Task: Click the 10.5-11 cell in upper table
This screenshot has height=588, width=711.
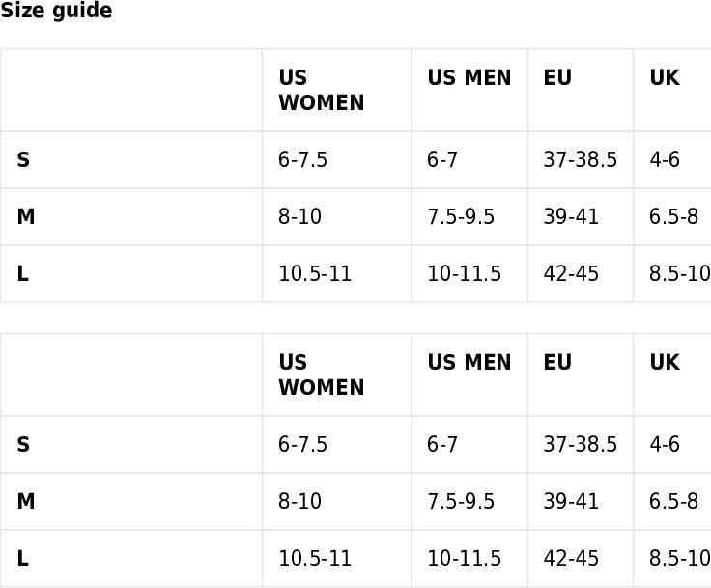Action: 315,274
